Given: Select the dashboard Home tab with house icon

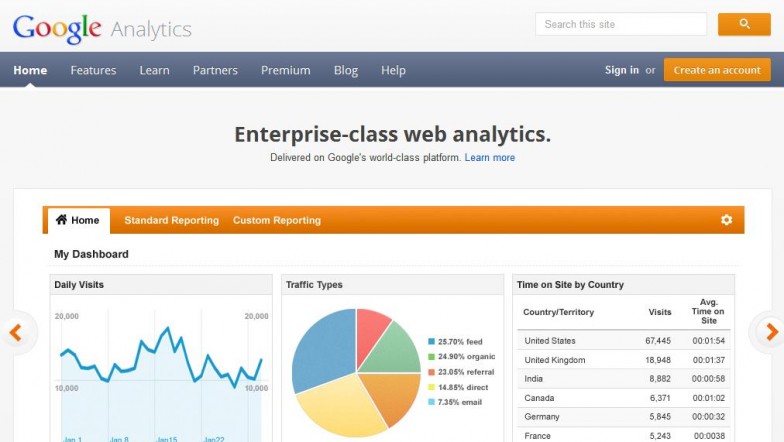Looking at the screenshot, I should click(x=78, y=220).
